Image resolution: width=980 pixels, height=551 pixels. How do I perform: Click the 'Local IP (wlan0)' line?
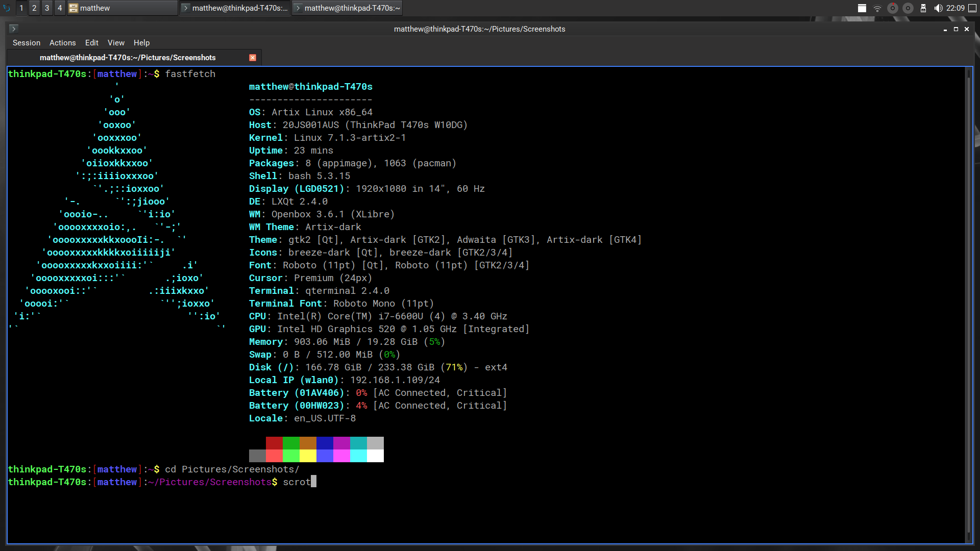(345, 380)
